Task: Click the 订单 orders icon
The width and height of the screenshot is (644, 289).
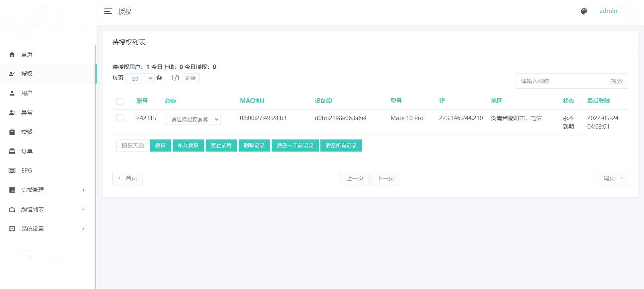Action: tap(12, 151)
